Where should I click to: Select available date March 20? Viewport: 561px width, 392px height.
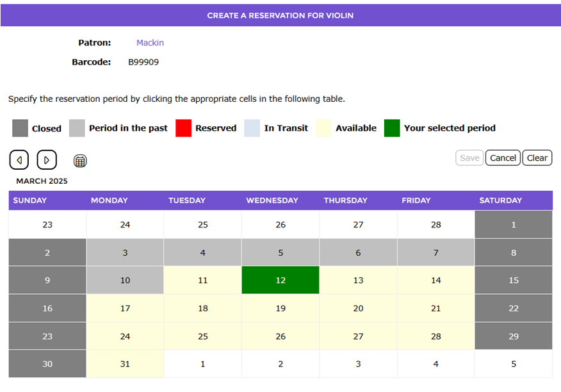click(x=358, y=308)
